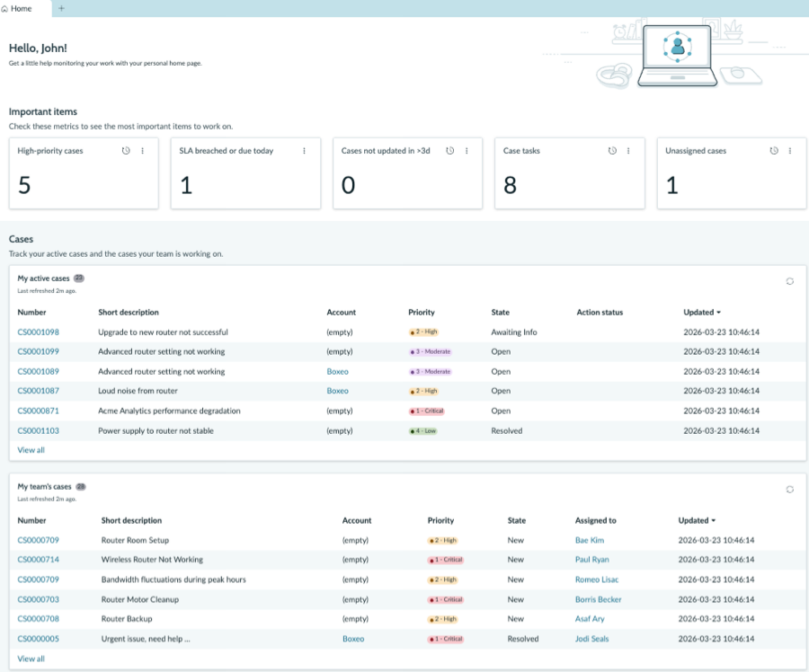The image size is (809, 672).
Task: Refresh the My active cases list
Action: point(789,281)
